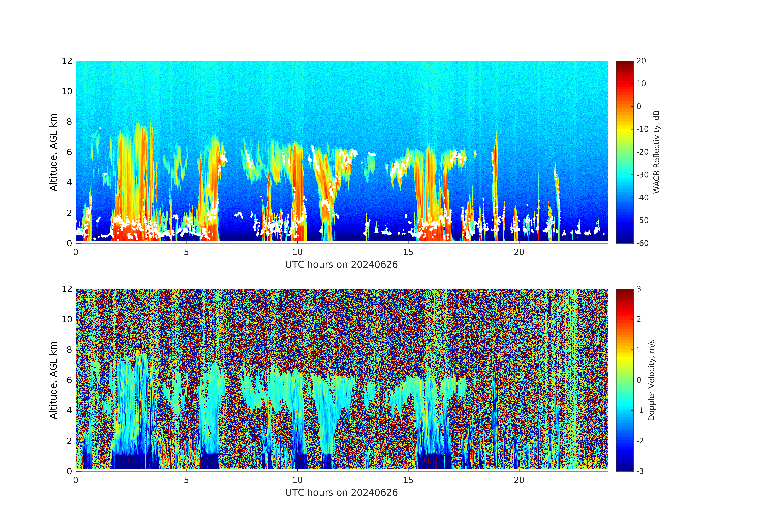Image resolution: width=775 pixels, height=532 pixels.
Task: Click the -3 tick on velocity colorbar
Action: (640, 471)
